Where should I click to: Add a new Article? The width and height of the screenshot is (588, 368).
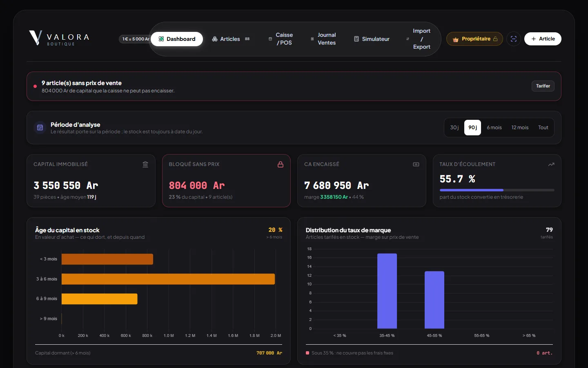[543, 39]
